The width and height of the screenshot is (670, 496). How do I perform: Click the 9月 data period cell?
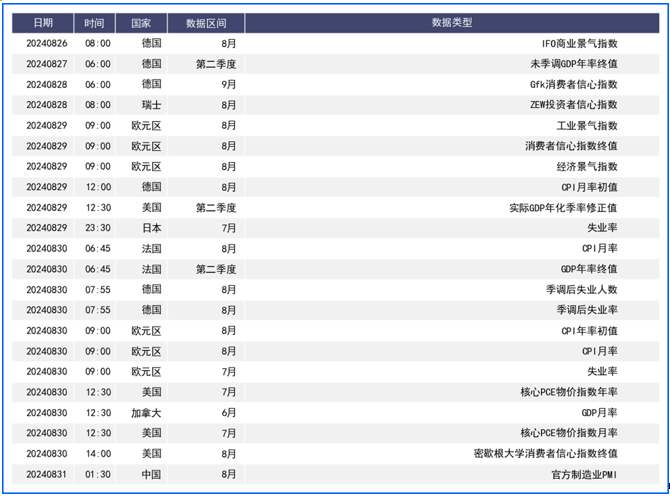click(229, 85)
